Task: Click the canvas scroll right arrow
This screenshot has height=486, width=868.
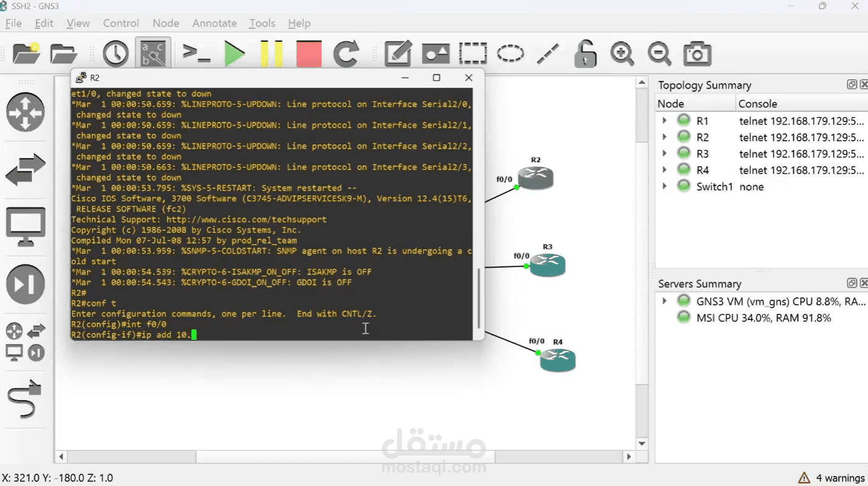Action: [629, 457]
